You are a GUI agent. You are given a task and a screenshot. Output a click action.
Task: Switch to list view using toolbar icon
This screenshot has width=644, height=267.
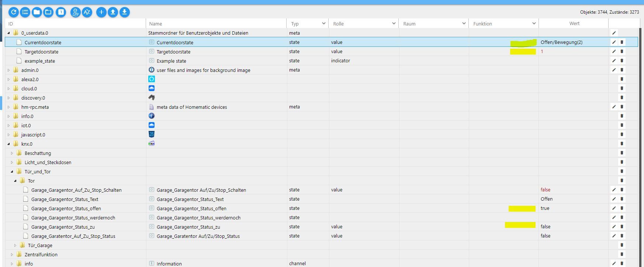pos(25,12)
